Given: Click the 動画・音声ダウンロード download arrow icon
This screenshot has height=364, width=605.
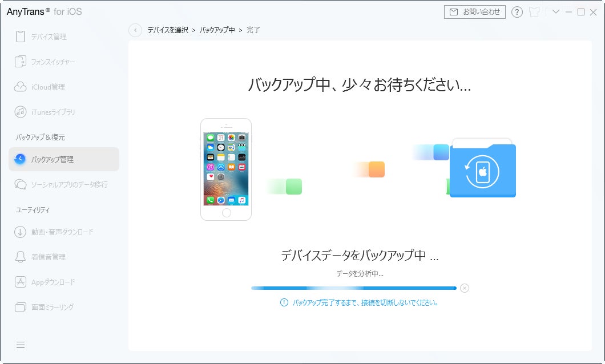Looking at the screenshot, I should click(x=21, y=232).
